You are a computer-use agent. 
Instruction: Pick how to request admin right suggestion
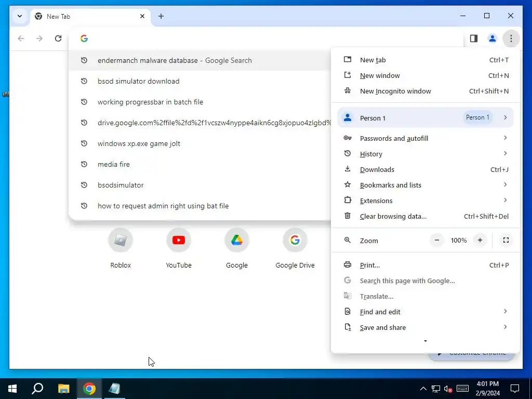tap(200, 206)
